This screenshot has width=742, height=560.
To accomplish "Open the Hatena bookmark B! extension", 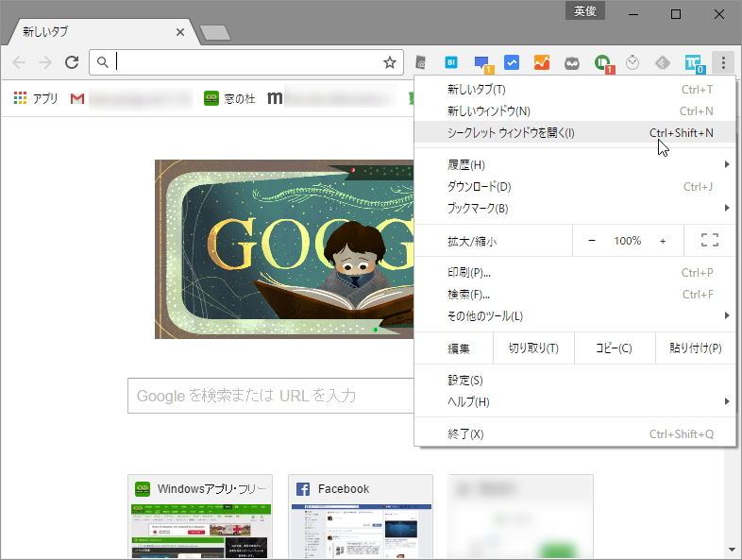I will click(x=451, y=62).
